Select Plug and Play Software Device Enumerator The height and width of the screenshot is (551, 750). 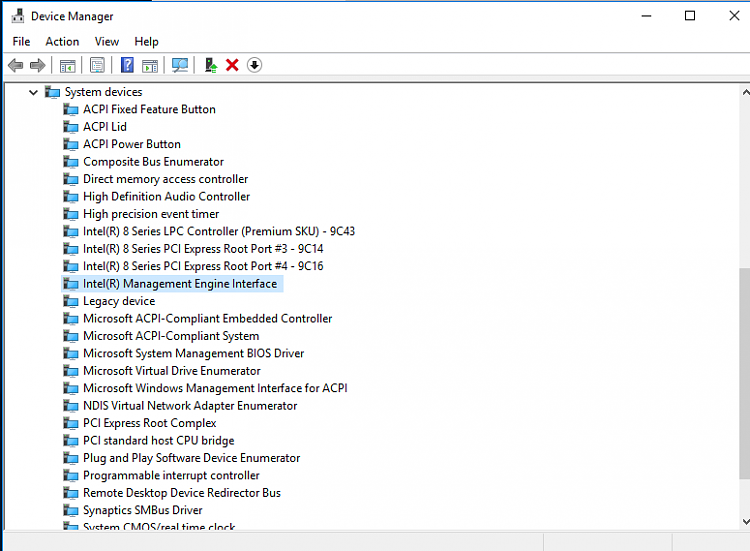191,458
